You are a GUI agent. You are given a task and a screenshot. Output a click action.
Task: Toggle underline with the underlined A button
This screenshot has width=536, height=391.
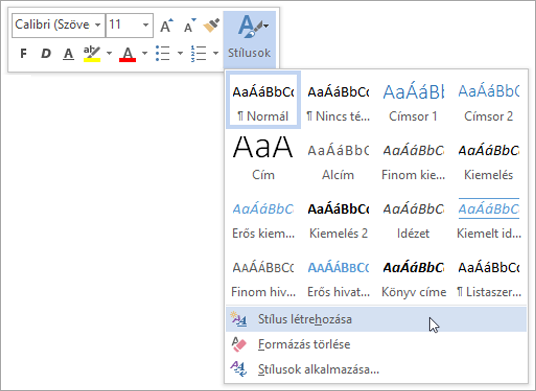(68, 53)
